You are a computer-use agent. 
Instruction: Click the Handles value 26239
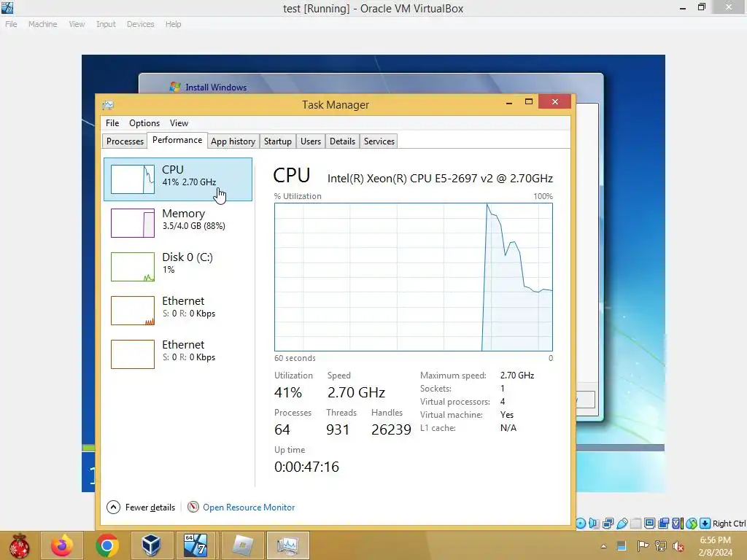click(x=391, y=429)
